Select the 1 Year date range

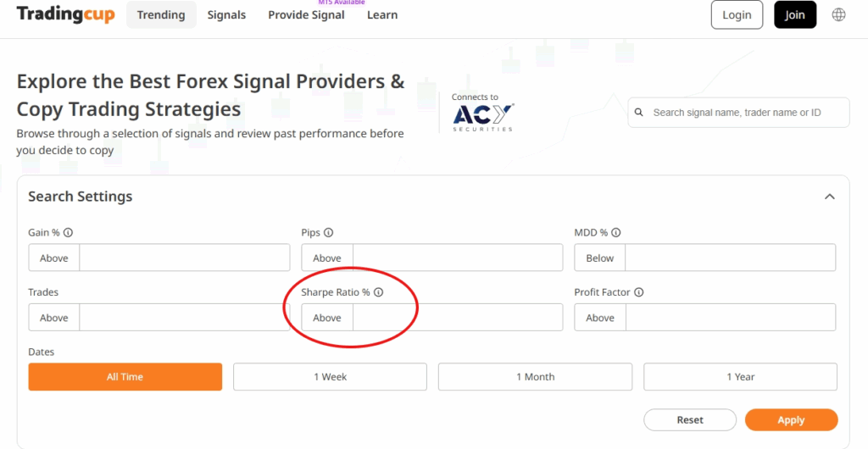point(740,377)
